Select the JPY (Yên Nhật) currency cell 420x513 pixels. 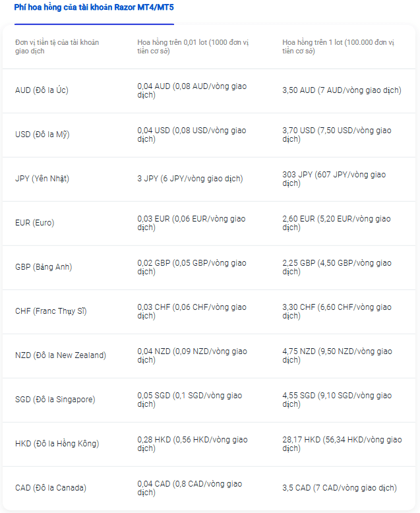pyautogui.click(x=42, y=179)
